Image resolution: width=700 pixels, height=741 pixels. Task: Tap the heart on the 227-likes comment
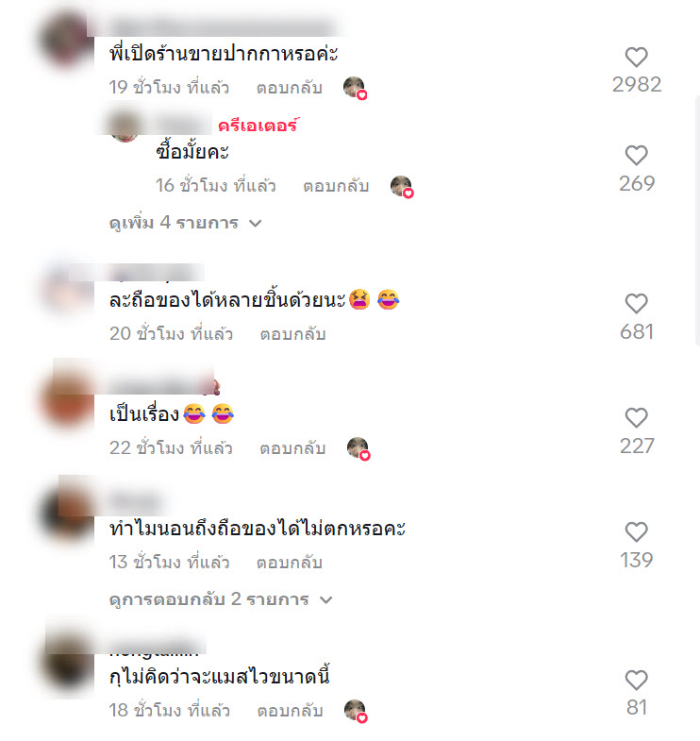coord(636,418)
